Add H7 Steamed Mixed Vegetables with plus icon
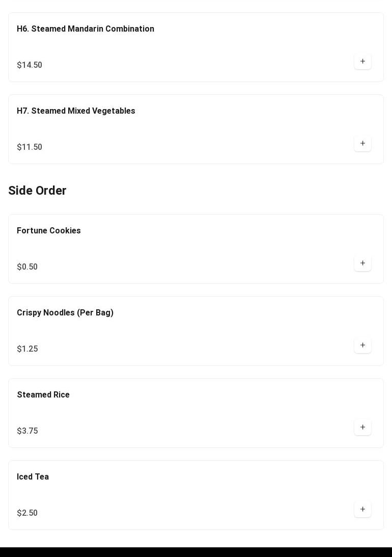 click(362, 144)
